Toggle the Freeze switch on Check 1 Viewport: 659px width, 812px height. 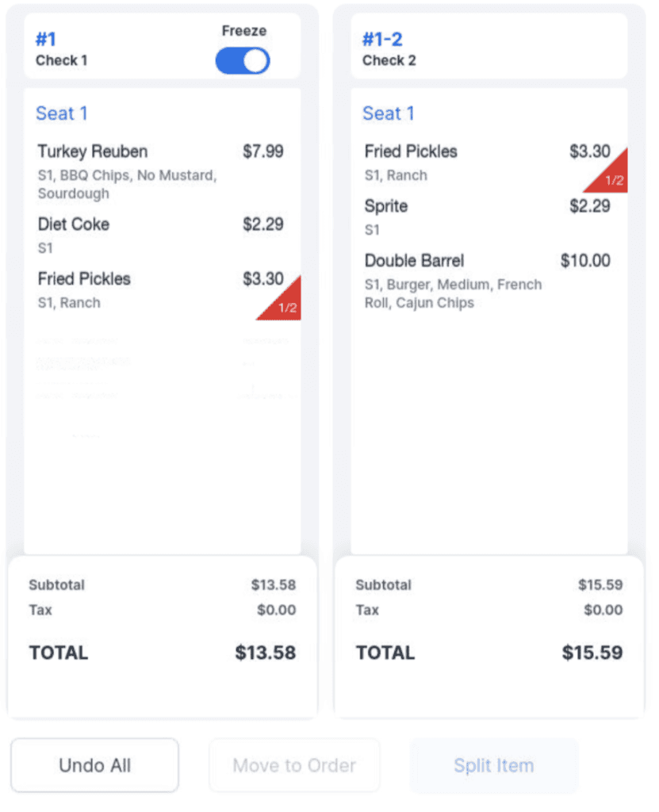click(x=243, y=61)
